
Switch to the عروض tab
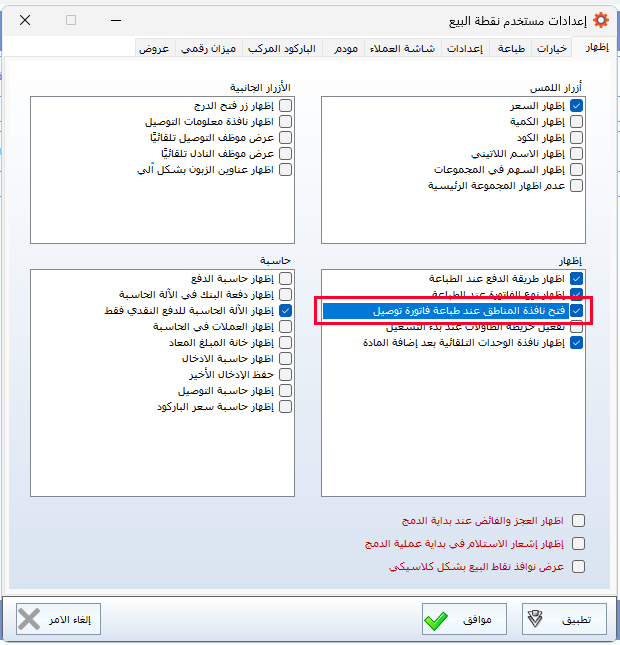coord(153,48)
